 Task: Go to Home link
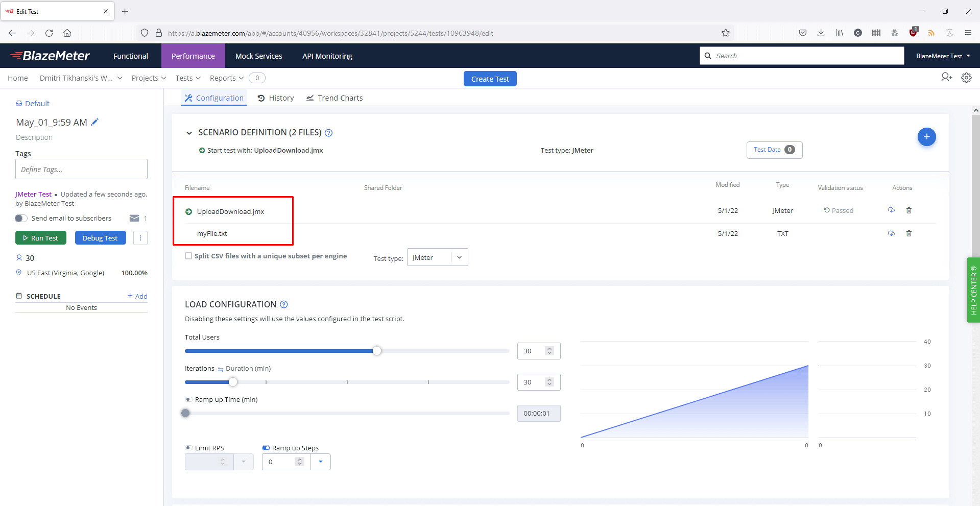click(18, 78)
